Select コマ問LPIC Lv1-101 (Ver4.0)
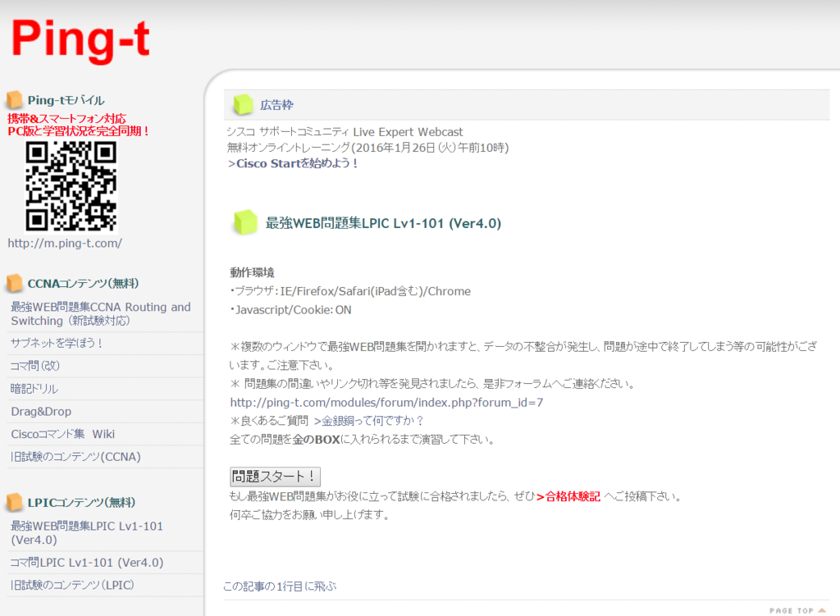The width and height of the screenshot is (840, 616). click(x=87, y=563)
